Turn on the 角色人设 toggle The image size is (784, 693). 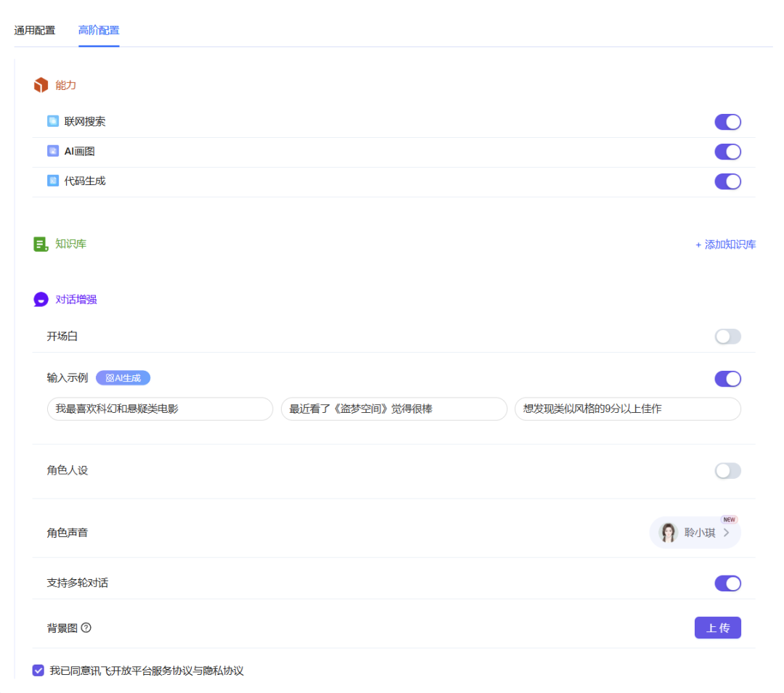727,471
